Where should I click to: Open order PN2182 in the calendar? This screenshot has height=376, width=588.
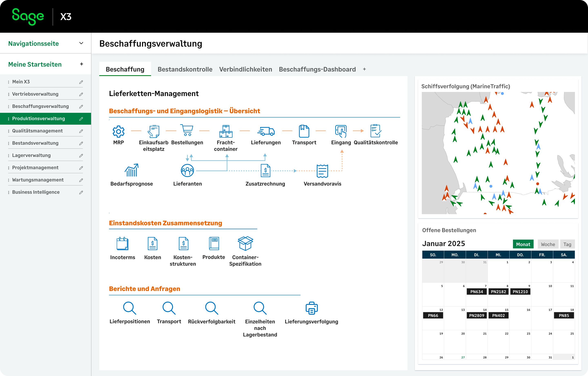point(498,292)
